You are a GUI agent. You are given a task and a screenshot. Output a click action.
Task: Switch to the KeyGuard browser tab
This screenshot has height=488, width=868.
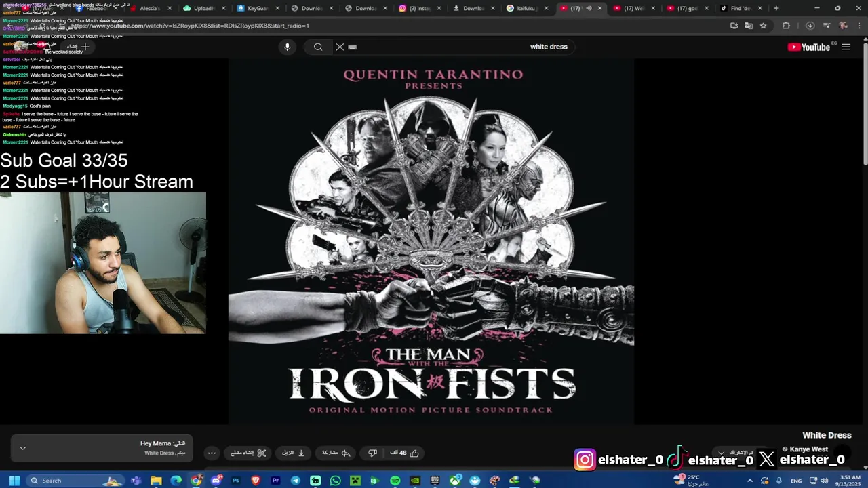coord(258,9)
